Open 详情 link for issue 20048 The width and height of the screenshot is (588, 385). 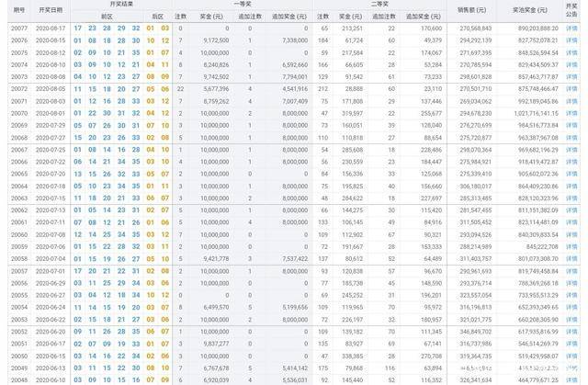coord(571,380)
